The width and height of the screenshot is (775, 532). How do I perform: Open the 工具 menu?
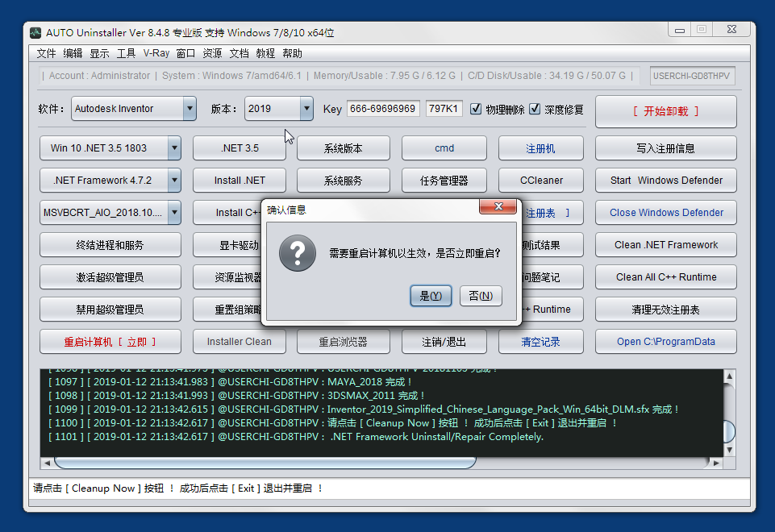pos(126,53)
